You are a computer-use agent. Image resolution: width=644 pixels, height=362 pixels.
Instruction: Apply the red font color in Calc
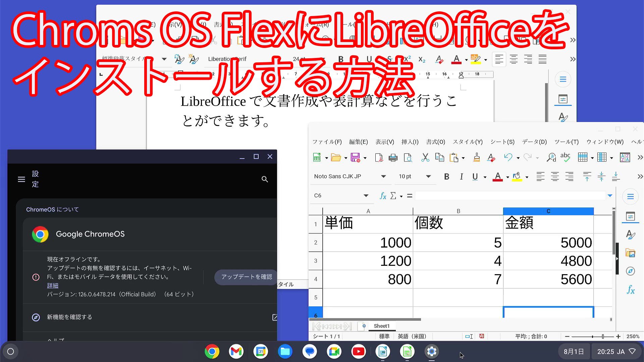[x=497, y=177]
